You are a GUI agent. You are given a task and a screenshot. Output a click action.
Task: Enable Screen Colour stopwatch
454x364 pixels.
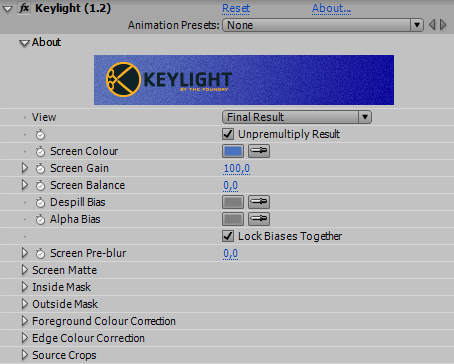pyautogui.click(x=40, y=152)
